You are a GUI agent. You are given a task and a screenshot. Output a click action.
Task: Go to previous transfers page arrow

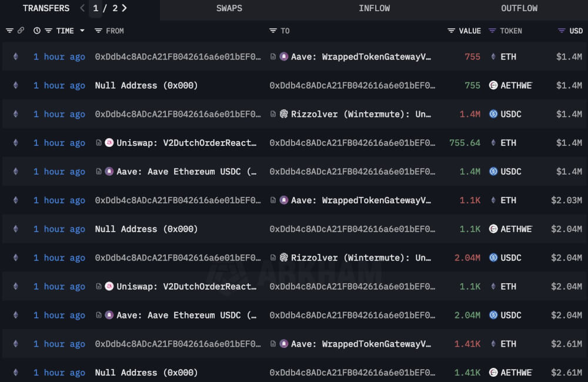pos(82,8)
